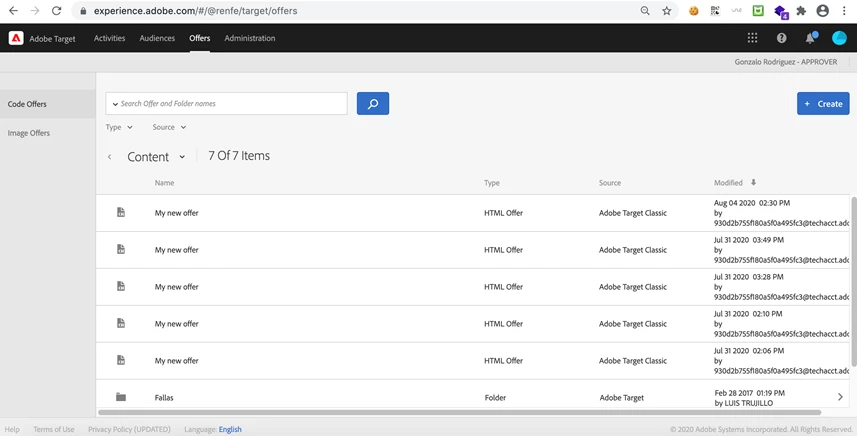Screen dimensions: 857x436
Task: Click the Fallas folder icon
Action: click(x=121, y=397)
